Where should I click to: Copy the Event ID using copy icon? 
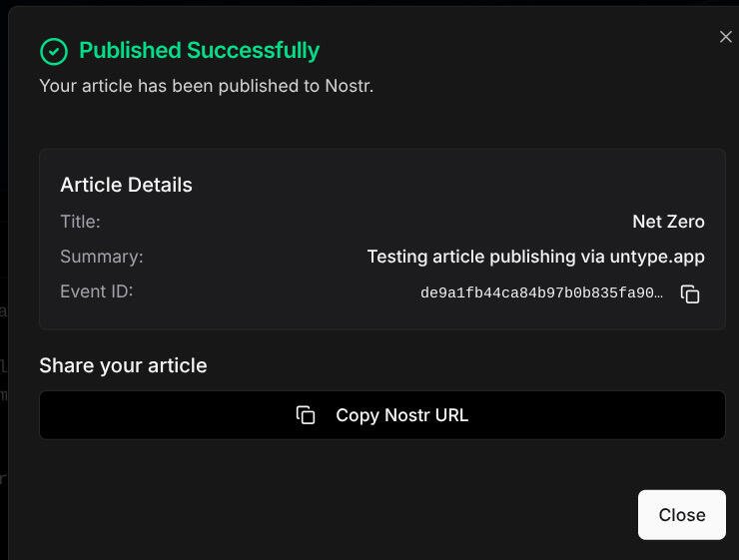tap(690, 293)
